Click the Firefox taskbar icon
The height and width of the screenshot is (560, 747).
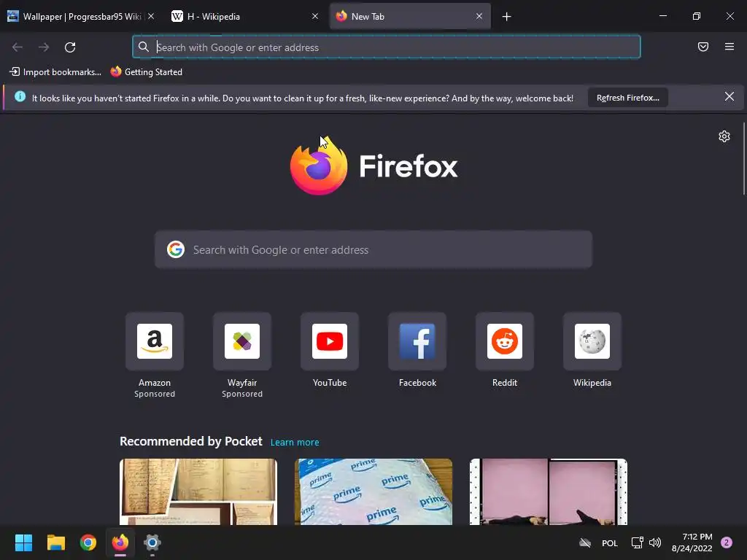[120, 542]
